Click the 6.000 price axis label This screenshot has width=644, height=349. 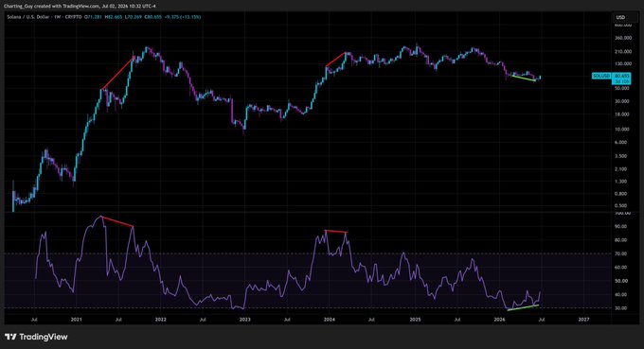click(621, 142)
